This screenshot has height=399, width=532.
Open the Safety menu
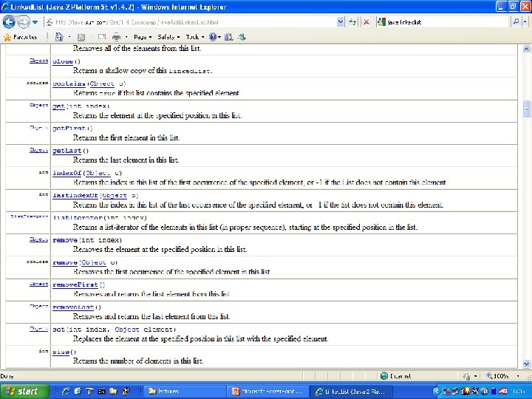(x=168, y=37)
